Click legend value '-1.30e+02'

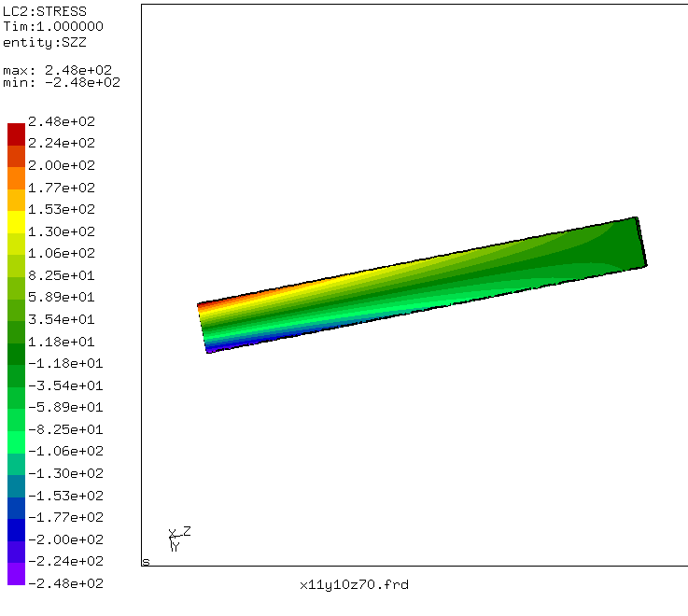[x=66, y=473]
